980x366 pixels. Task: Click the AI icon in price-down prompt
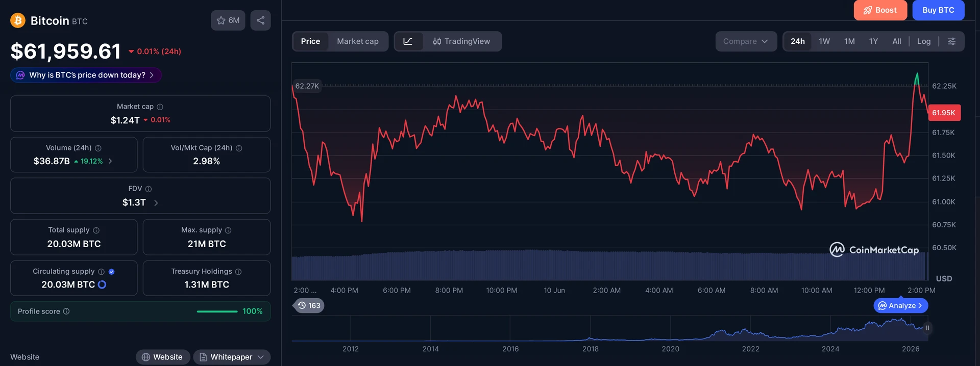20,75
